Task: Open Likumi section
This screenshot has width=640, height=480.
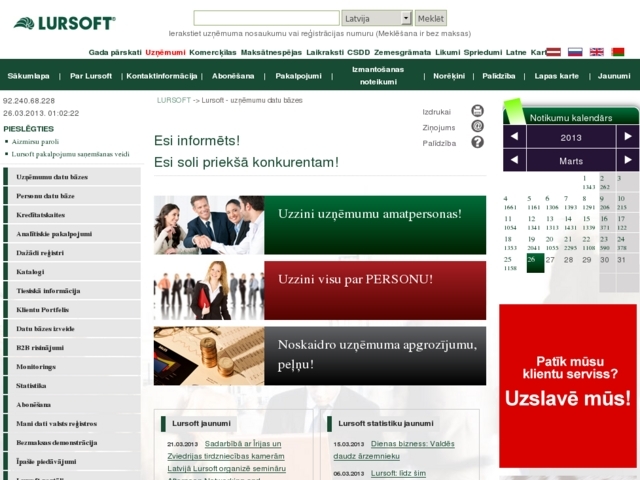Action: pyautogui.click(x=447, y=52)
